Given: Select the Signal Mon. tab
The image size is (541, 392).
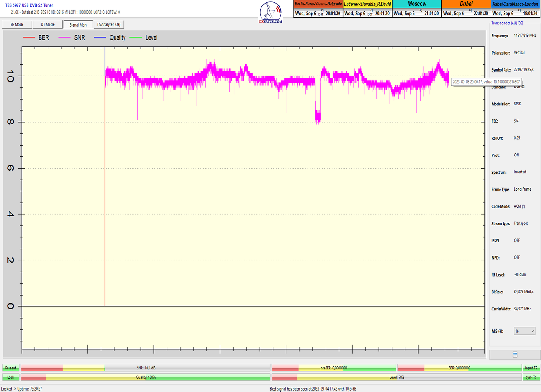Looking at the screenshot, I should (78, 25).
